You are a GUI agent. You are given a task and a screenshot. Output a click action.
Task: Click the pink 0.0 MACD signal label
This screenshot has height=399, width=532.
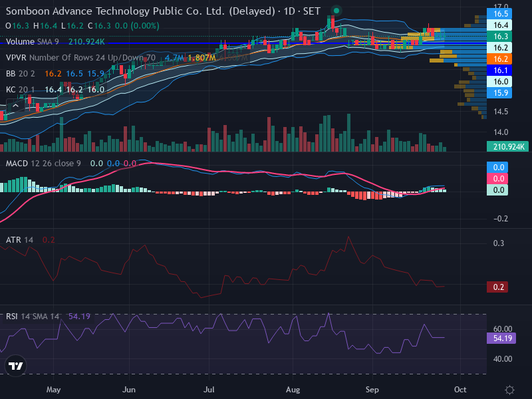coord(497,178)
